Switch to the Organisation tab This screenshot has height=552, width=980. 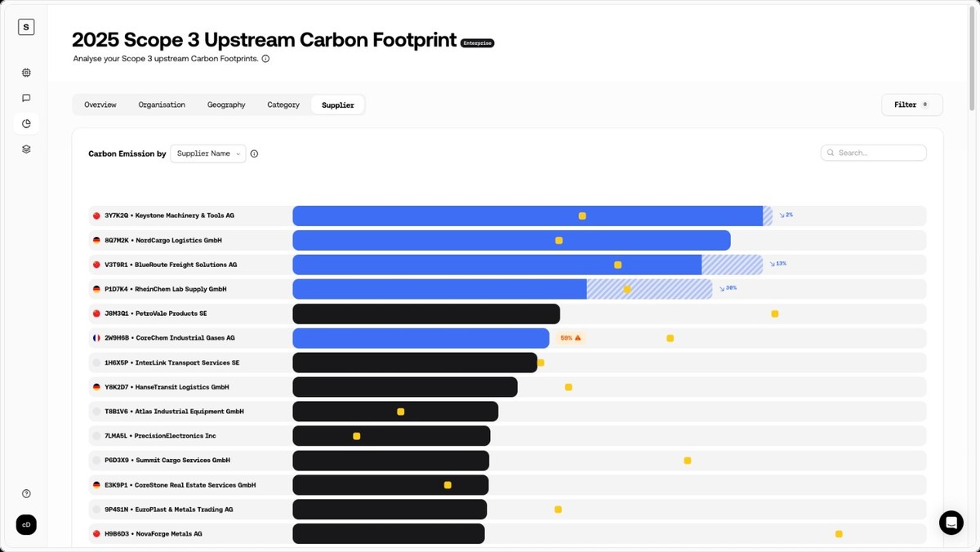point(162,105)
